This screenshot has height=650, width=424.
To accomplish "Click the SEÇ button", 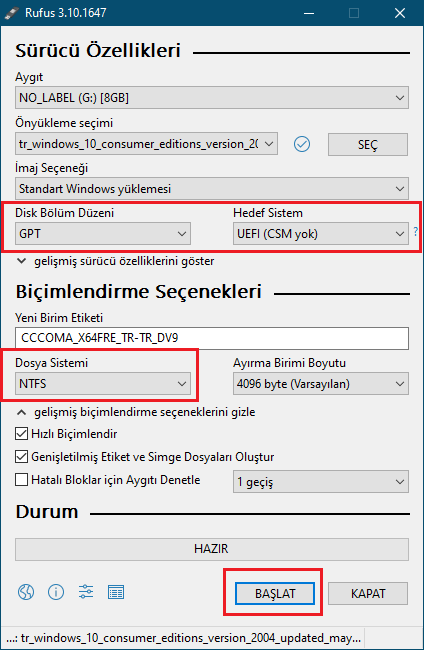I will tap(368, 144).
